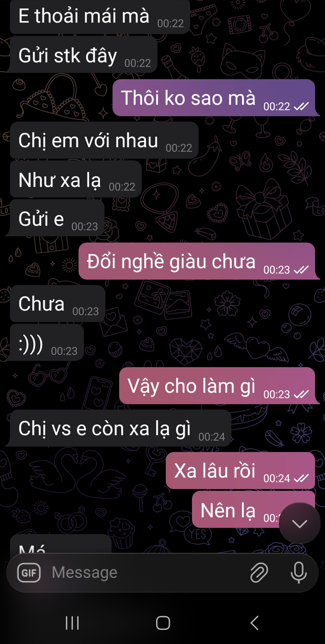Viewport: 325px width, 644px height.
Task: Tap 'Chị vs e còn xa lạ gì'
Action: pyautogui.click(x=120, y=428)
